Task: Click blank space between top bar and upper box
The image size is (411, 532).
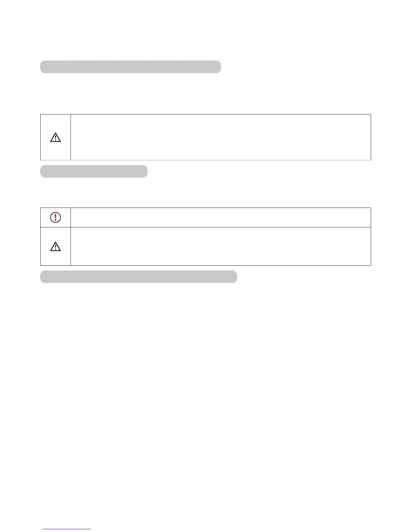Action: point(201,94)
